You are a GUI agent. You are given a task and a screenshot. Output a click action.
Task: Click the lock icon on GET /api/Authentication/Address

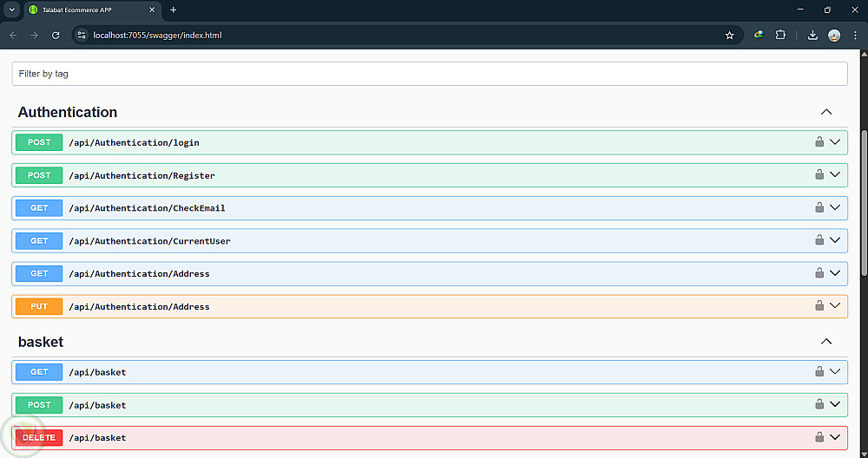click(x=819, y=272)
